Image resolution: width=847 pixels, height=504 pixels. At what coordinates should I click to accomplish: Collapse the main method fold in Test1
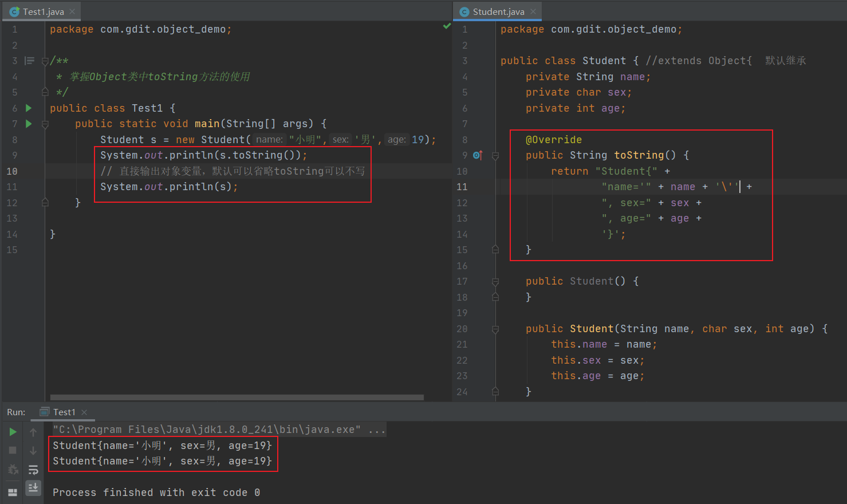tap(45, 124)
